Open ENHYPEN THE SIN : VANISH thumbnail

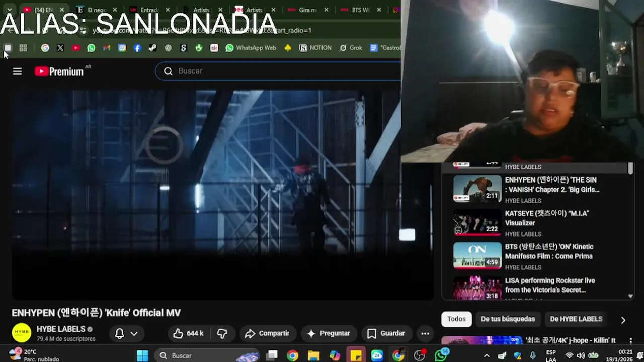(x=477, y=189)
